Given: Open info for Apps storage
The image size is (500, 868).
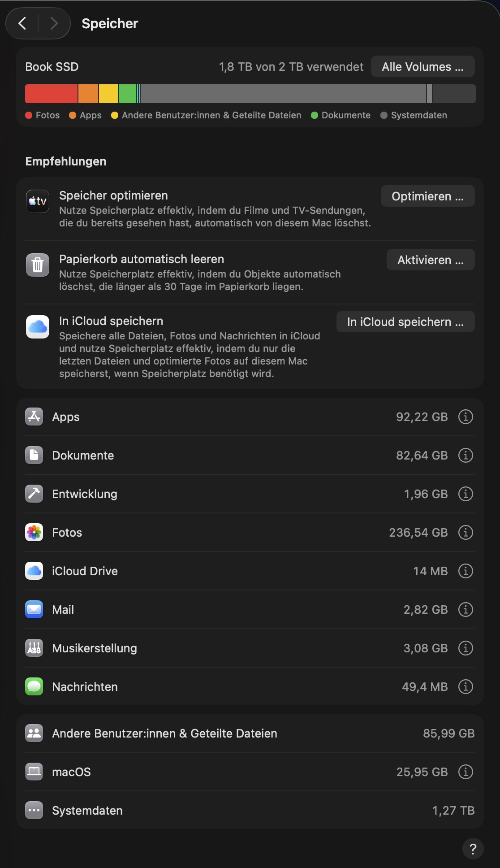Looking at the screenshot, I should 466,417.
